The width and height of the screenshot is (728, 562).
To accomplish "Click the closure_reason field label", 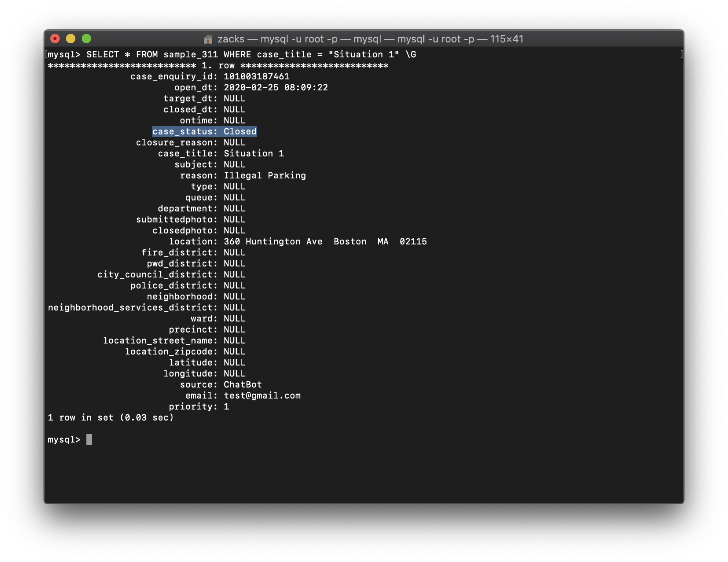I will tap(177, 143).
